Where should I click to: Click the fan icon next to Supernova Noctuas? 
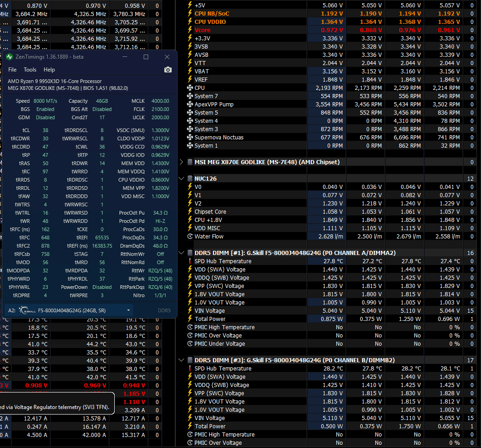point(190,137)
